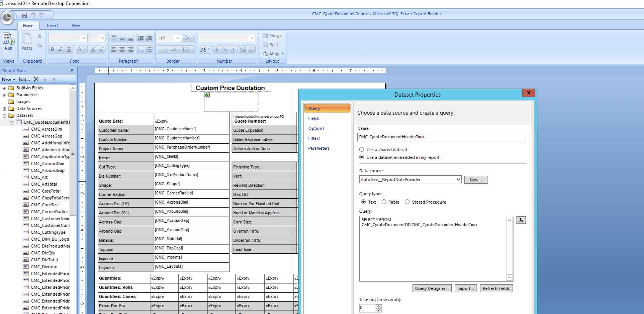Toggle Bold formatting in Font group
This screenshot has height=314, width=644.
pyautogui.click(x=52, y=49)
